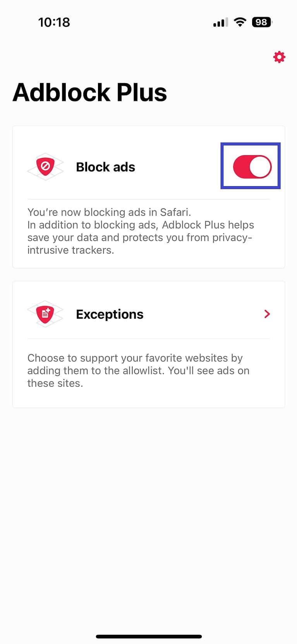
Task: Tap the battery indicator showing 98
Action: tap(261, 22)
